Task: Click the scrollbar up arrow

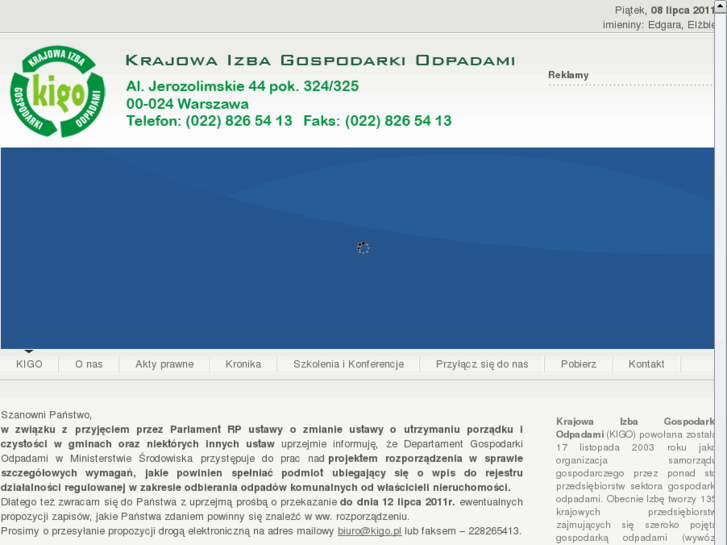Action: (x=721, y=6)
